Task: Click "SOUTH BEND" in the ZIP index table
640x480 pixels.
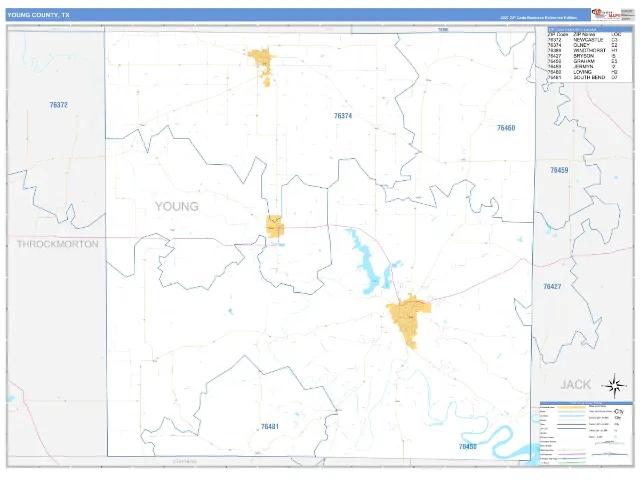Action: click(589, 77)
